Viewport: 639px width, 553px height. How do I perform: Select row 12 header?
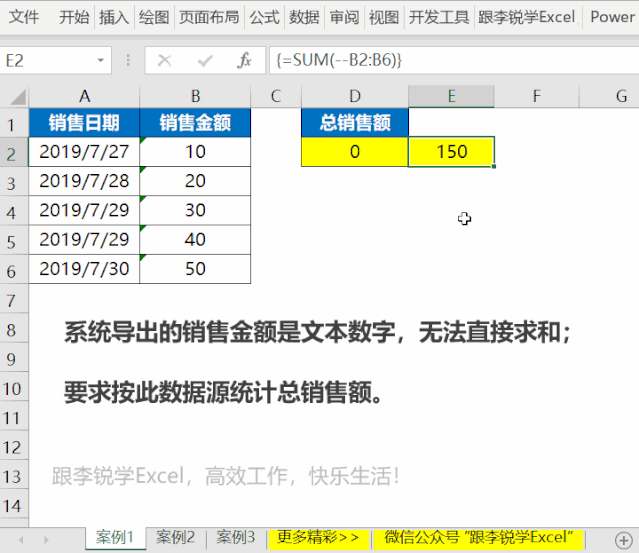14,445
